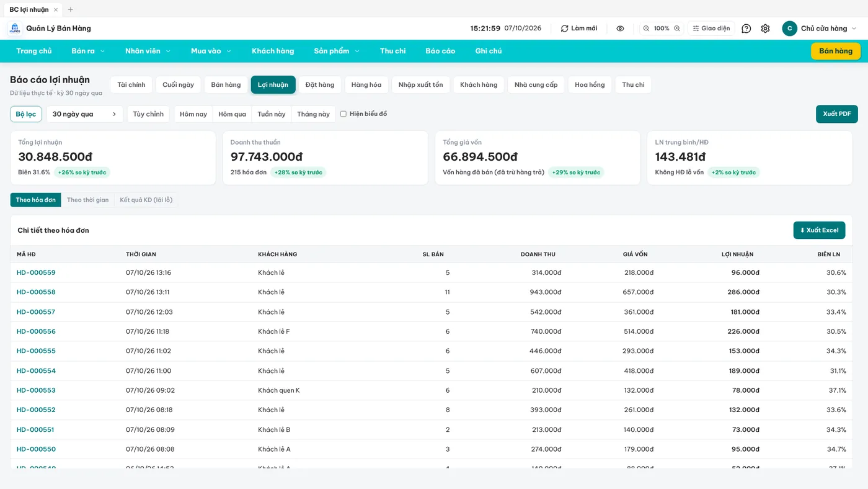This screenshot has height=489, width=868.
Task: Select the Theo thời gian tab
Action: (x=87, y=200)
